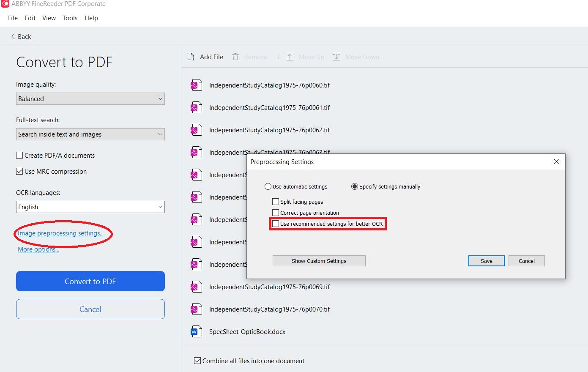This screenshot has height=372, width=588.
Task: Open the View menu
Action: (x=49, y=18)
